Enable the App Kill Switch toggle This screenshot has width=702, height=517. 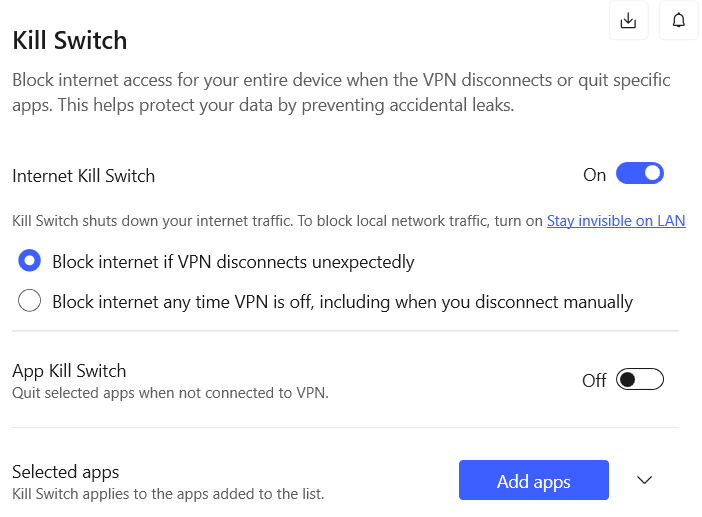640,380
